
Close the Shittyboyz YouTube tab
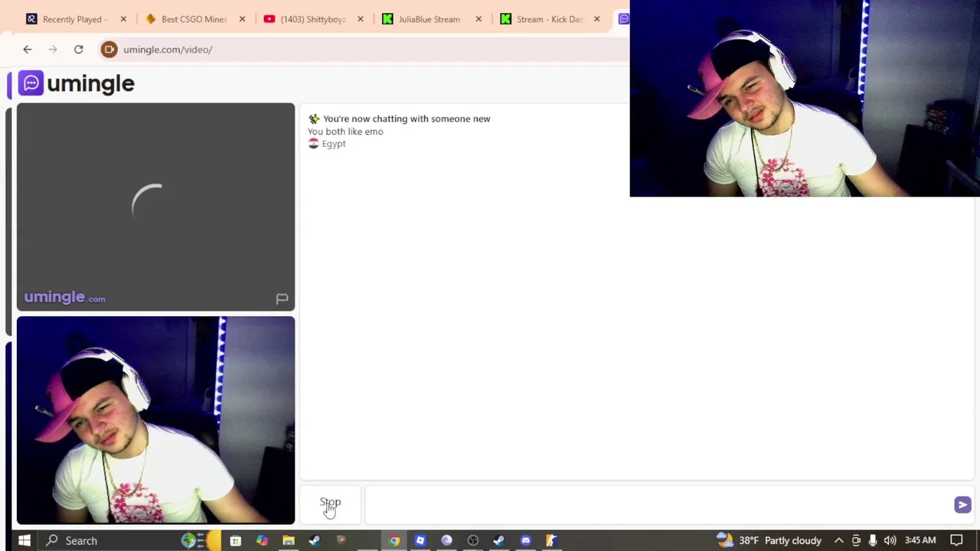[x=361, y=19]
